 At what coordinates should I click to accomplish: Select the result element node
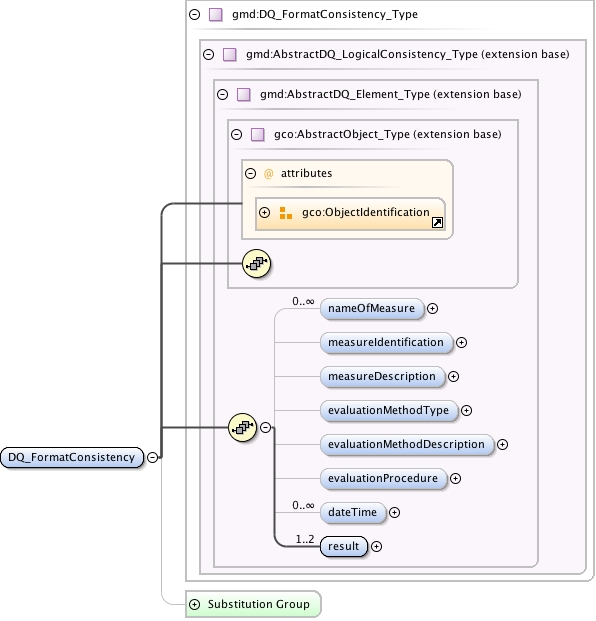344,547
